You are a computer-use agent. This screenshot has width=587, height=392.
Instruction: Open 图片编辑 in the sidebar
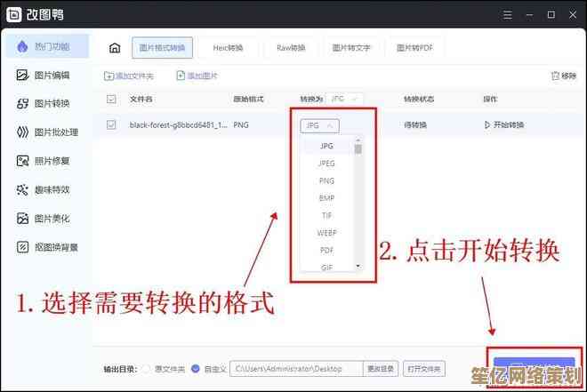click(x=52, y=76)
